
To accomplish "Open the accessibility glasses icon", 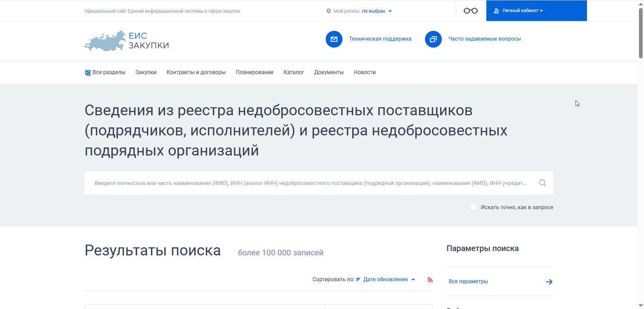I will pos(471,11).
